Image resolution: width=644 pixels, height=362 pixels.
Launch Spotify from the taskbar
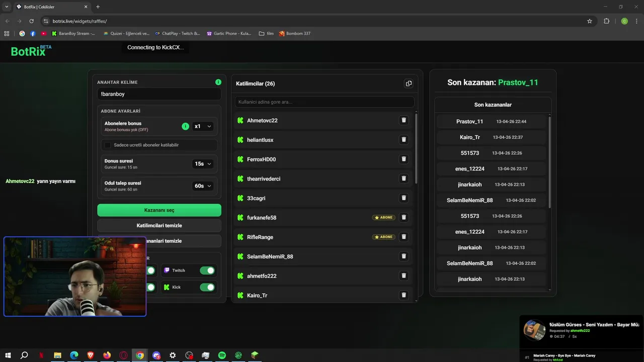tap(222, 355)
